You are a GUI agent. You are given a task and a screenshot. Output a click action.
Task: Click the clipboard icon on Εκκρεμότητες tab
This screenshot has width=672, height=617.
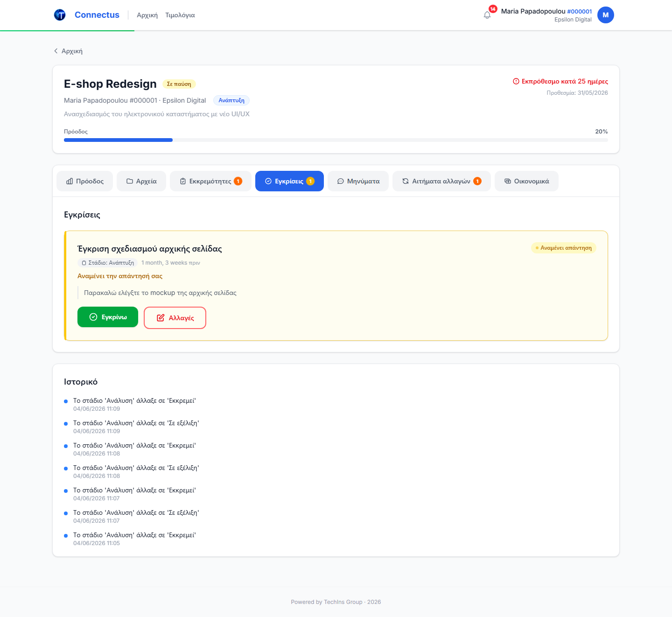click(x=183, y=181)
